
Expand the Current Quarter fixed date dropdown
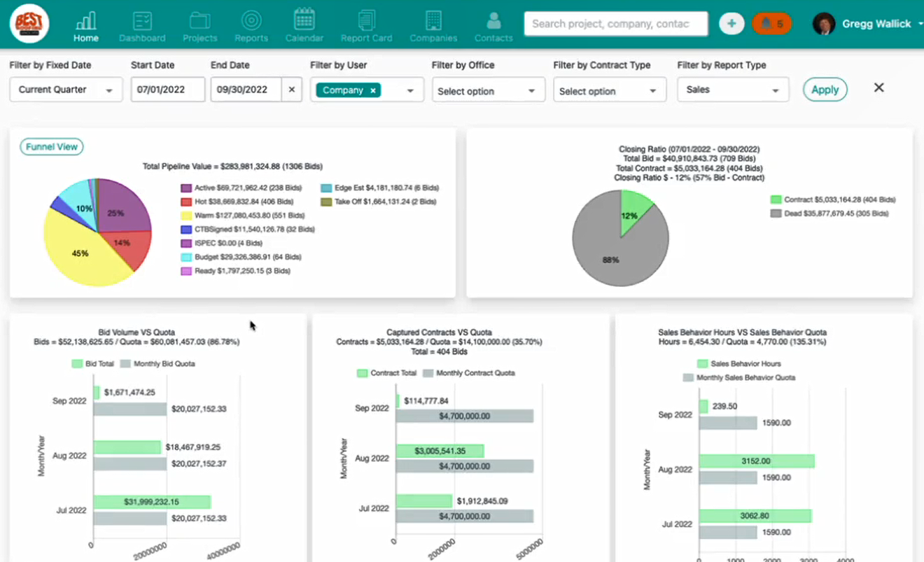tap(66, 90)
